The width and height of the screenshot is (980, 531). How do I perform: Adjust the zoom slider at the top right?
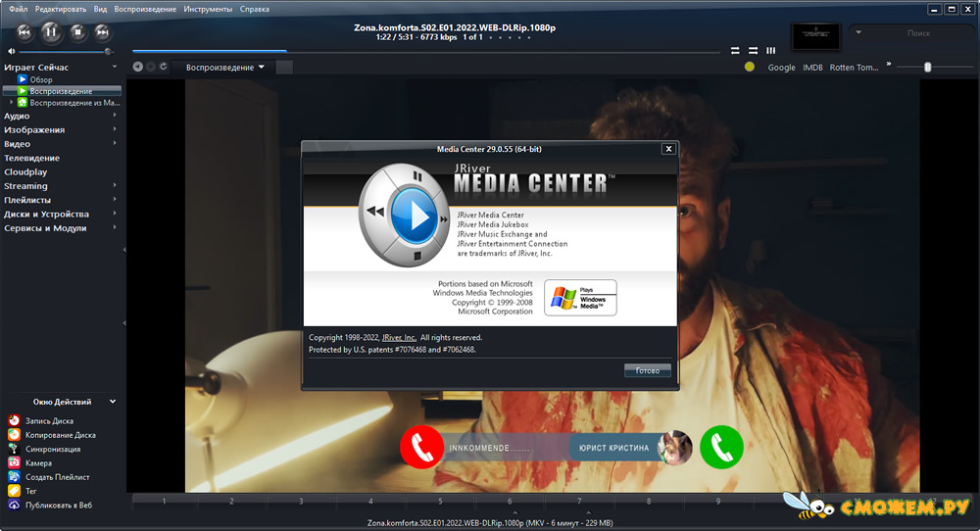(x=934, y=67)
